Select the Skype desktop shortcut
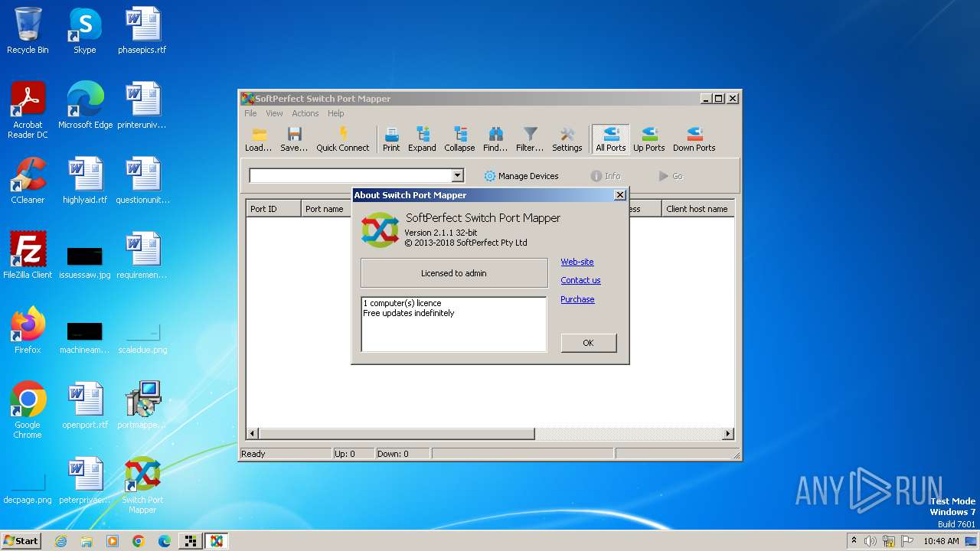This screenshot has height=551, width=980. pos(85,31)
